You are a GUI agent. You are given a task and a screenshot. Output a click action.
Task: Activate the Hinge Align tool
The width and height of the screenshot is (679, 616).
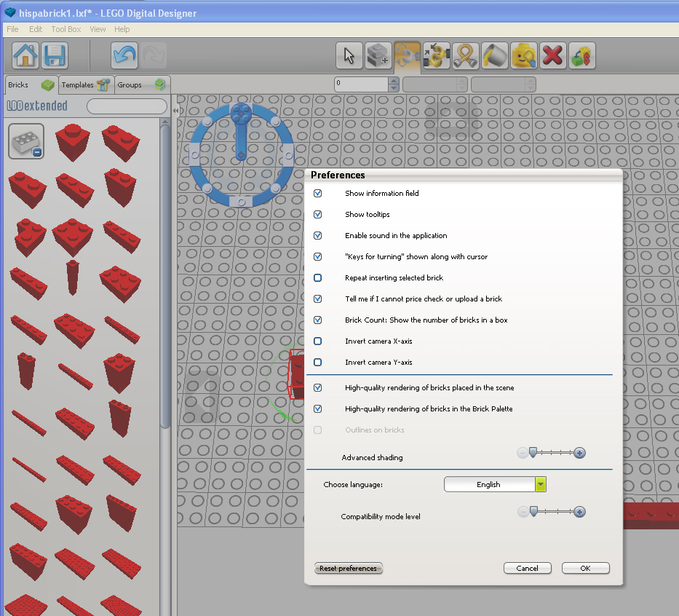[x=437, y=55]
